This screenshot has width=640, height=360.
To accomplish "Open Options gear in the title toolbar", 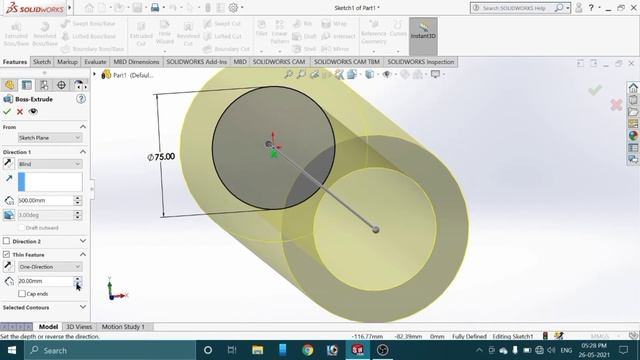I will pos(233,7).
